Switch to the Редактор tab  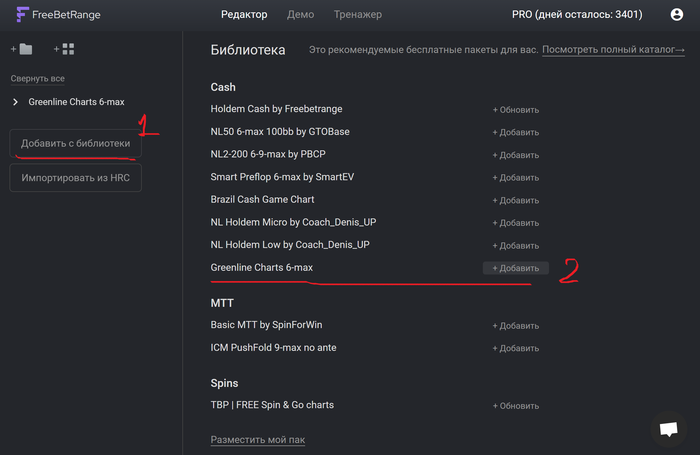pos(244,14)
